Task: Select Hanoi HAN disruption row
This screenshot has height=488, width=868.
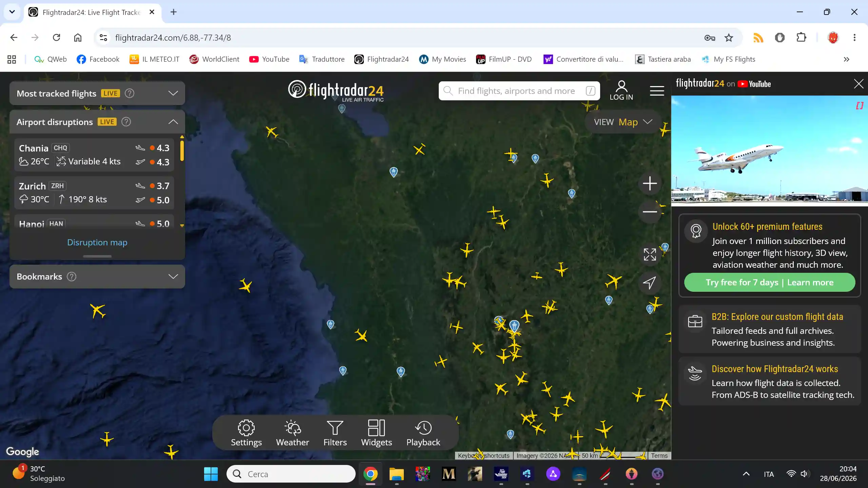Action: 94,222
